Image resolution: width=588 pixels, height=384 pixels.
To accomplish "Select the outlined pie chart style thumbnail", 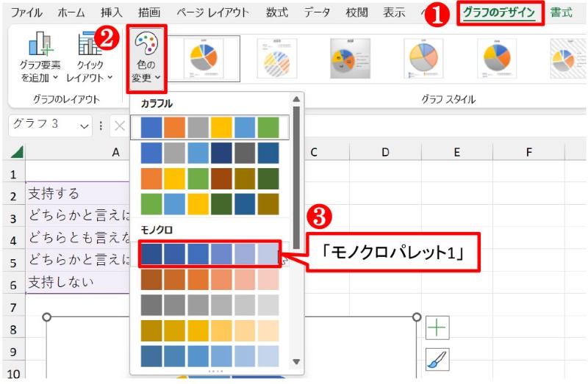I will pyautogui.click(x=423, y=58).
